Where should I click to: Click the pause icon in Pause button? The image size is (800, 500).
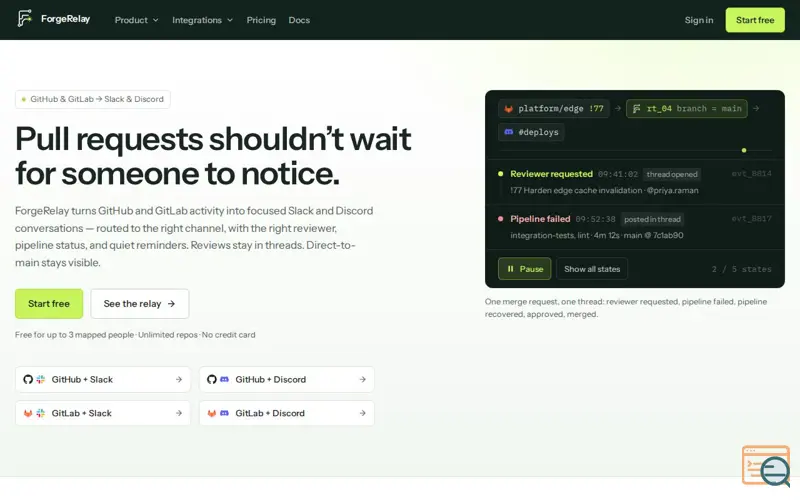[510, 269]
